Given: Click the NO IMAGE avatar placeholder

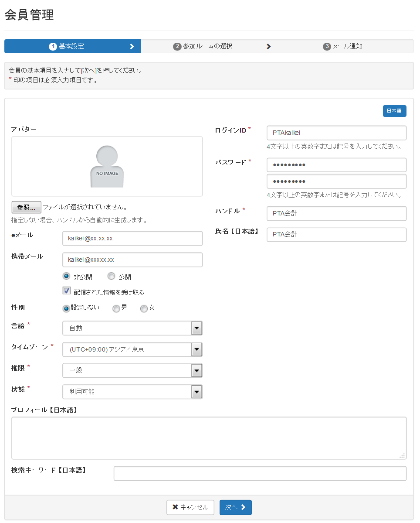Looking at the screenshot, I should tap(107, 167).
